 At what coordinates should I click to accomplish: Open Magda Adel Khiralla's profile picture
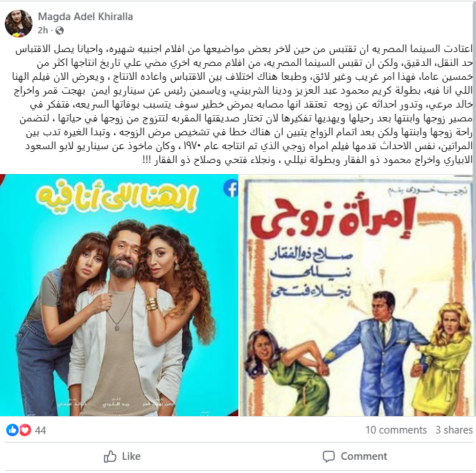coord(19,24)
